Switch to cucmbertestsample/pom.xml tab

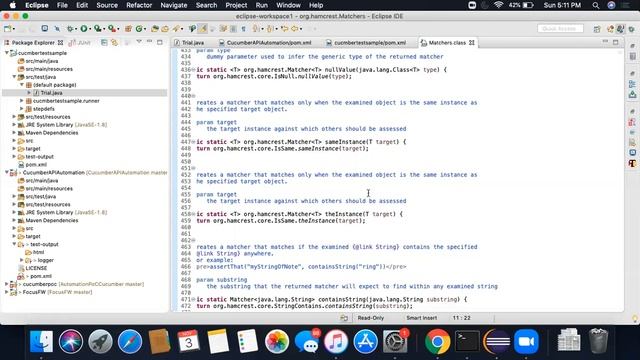366,42
